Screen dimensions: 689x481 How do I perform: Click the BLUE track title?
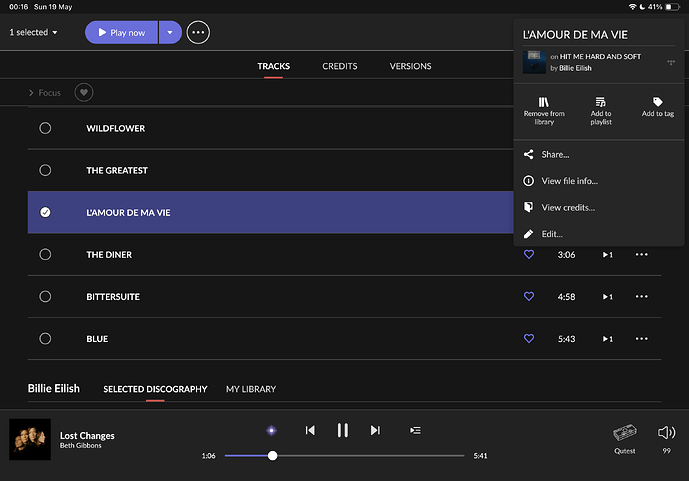tap(97, 339)
